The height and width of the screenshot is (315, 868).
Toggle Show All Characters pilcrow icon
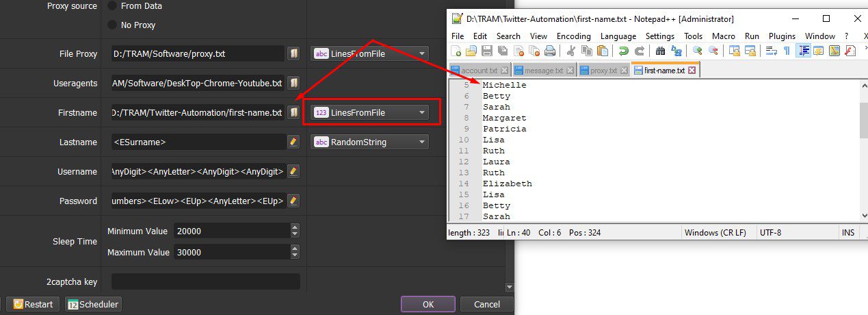click(x=787, y=51)
